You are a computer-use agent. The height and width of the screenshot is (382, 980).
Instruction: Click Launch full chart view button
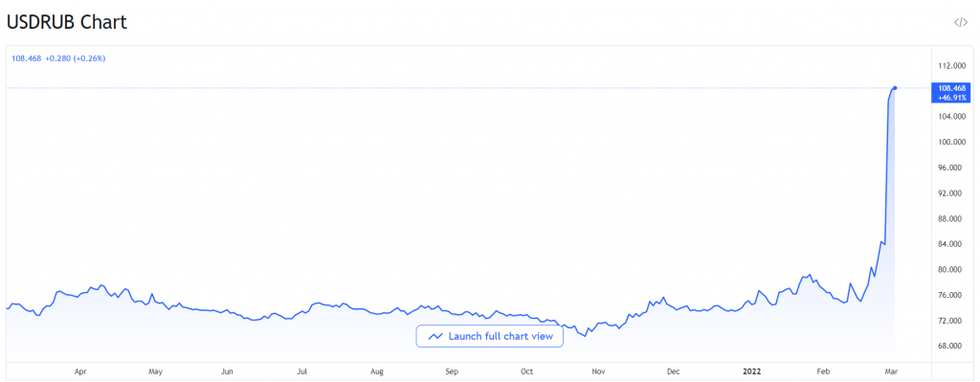coord(489,336)
